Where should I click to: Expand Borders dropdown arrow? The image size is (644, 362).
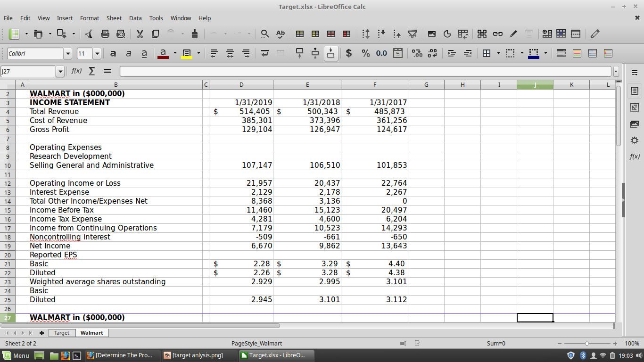(498, 53)
